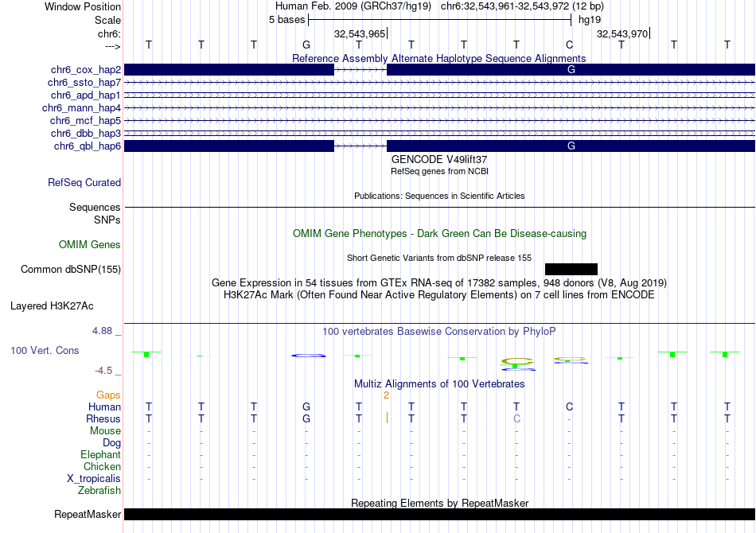This screenshot has width=756, height=533.
Task: Click the Elephant species label
Action: (x=101, y=454)
